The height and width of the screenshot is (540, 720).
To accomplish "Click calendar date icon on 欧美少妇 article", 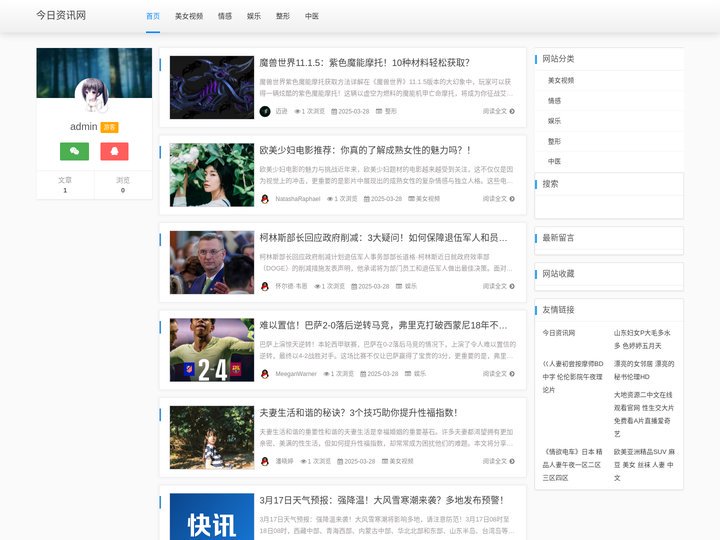I will [367, 199].
